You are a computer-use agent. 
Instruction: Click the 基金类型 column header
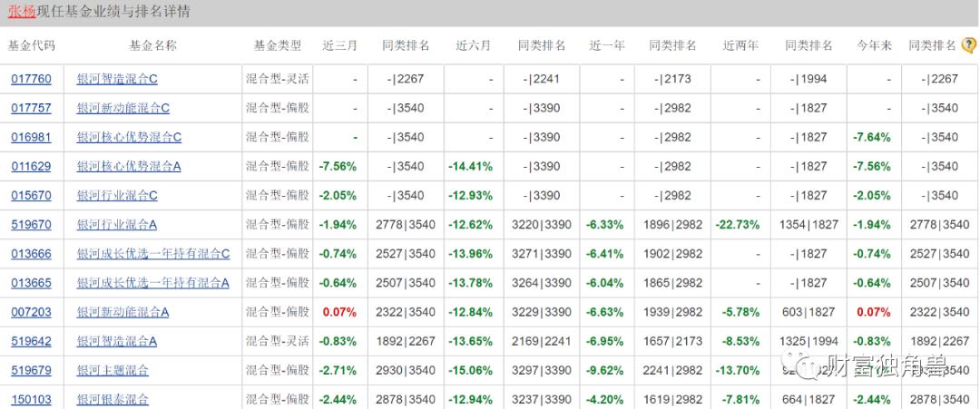[277, 45]
